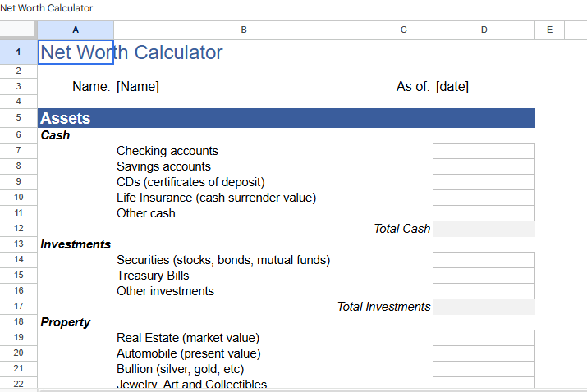The width and height of the screenshot is (587, 392).
Task: Click the Total Investments result cell
Action: coord(484,307)
